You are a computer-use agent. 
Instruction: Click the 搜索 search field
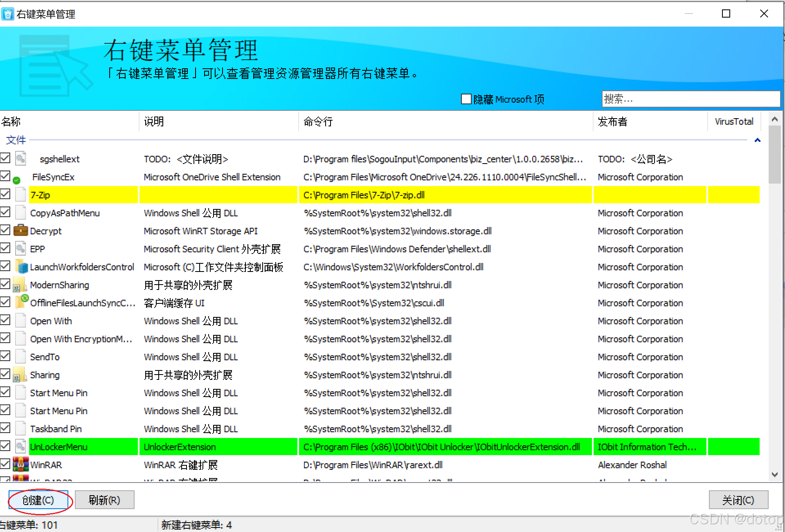[x=691, y=99]
